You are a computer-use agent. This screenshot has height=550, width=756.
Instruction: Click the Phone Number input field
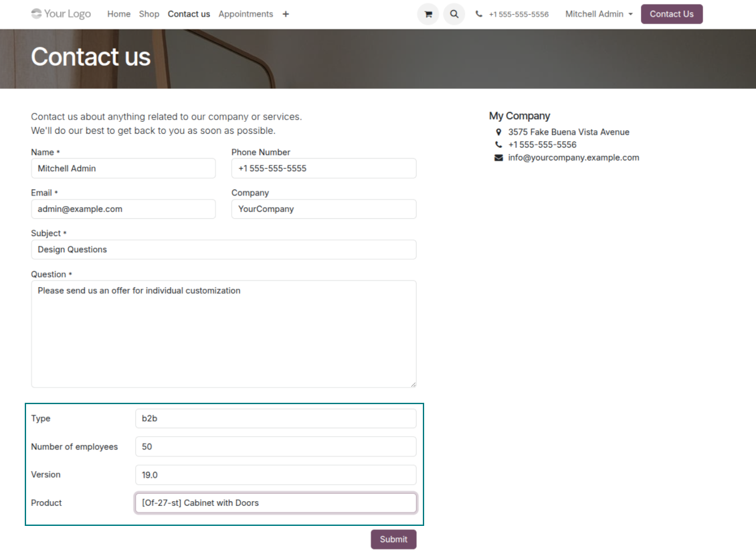click(324, 169)
